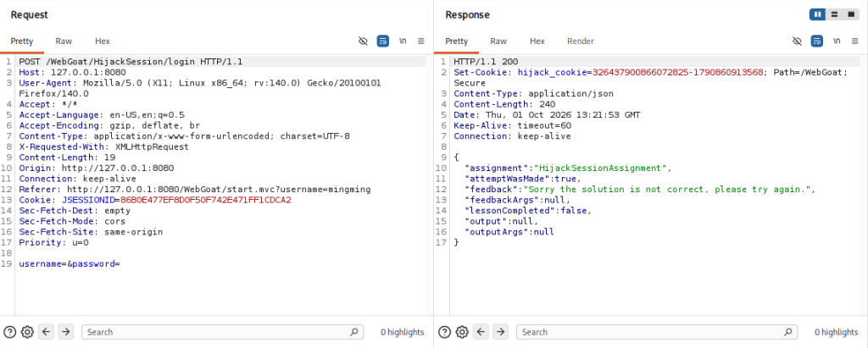Open help icon under Response pane
Screen dimensions: 868x348
pos(444,332)
